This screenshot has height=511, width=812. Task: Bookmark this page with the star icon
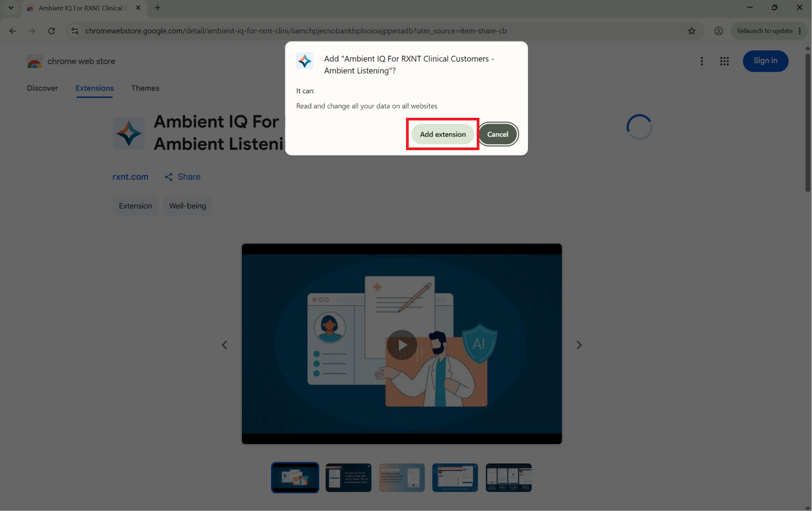(x=692, y=31)
